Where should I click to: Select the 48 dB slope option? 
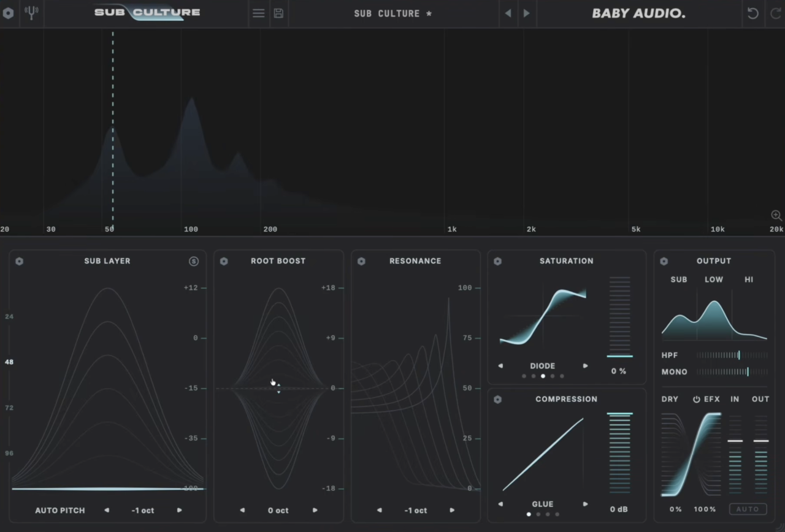pyautogui.click(x=9, y=362)
